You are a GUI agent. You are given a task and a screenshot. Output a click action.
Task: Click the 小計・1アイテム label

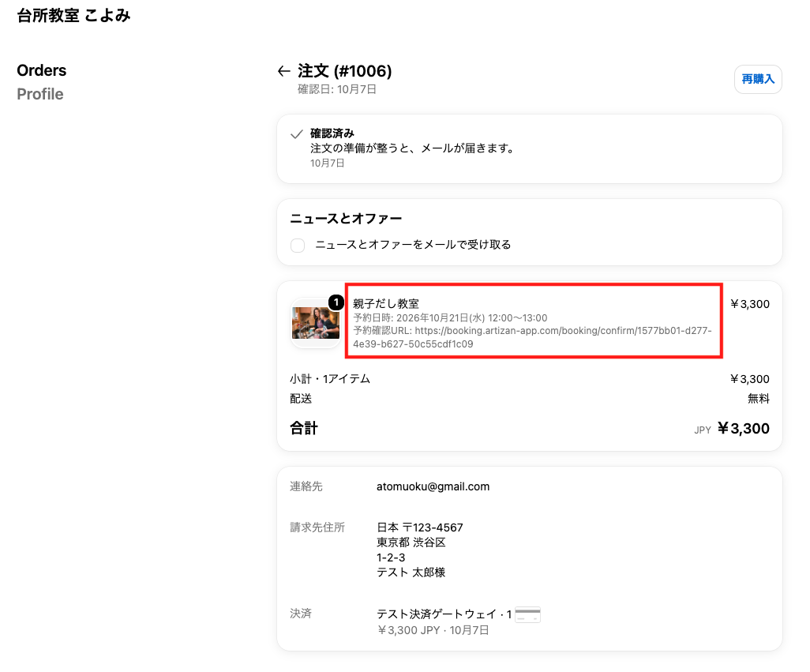[330, 379]
